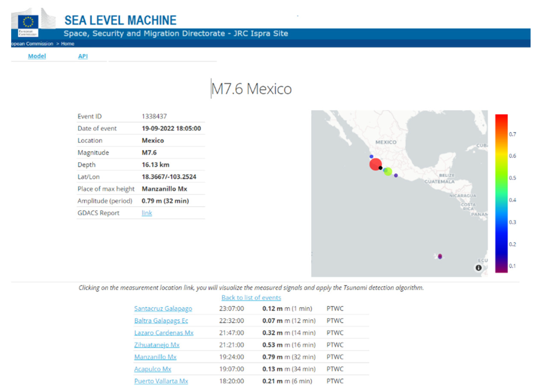Open Manzanillo Mx measurement link

tap(155, 357)
